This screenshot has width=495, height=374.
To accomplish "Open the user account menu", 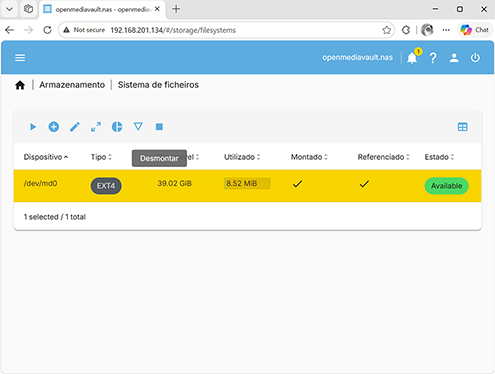I will coord(454,58).
